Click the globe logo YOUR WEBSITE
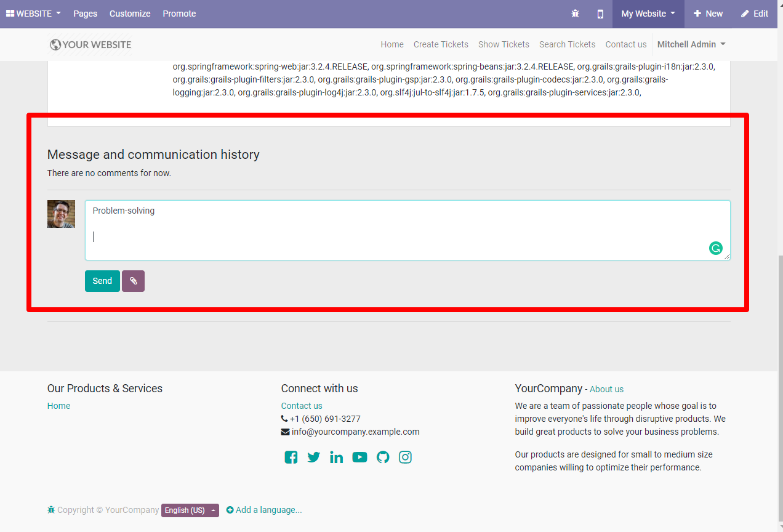This screenshot has height=532, width=783. tap(90, 44)
